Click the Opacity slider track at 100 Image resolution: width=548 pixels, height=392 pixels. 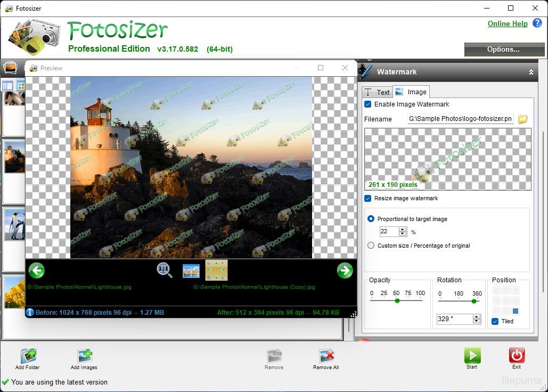(421, 301)
